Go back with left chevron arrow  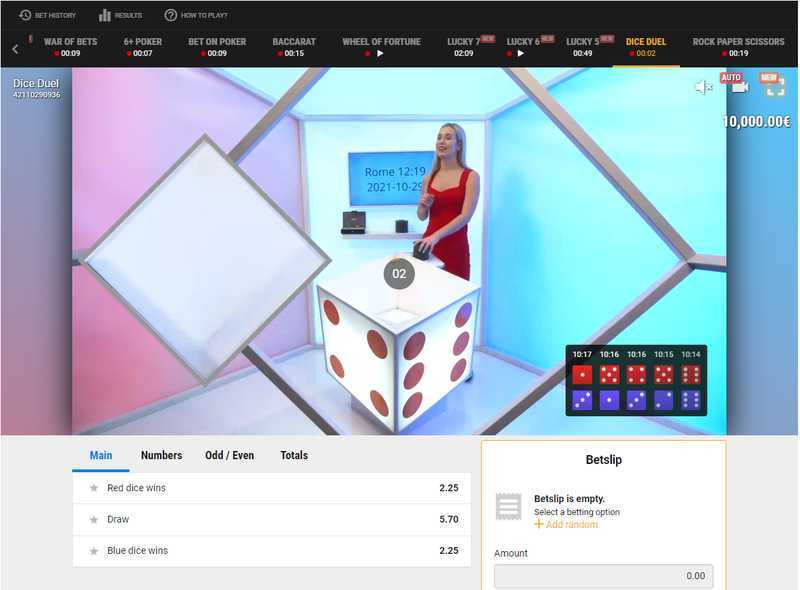(15, 49)
